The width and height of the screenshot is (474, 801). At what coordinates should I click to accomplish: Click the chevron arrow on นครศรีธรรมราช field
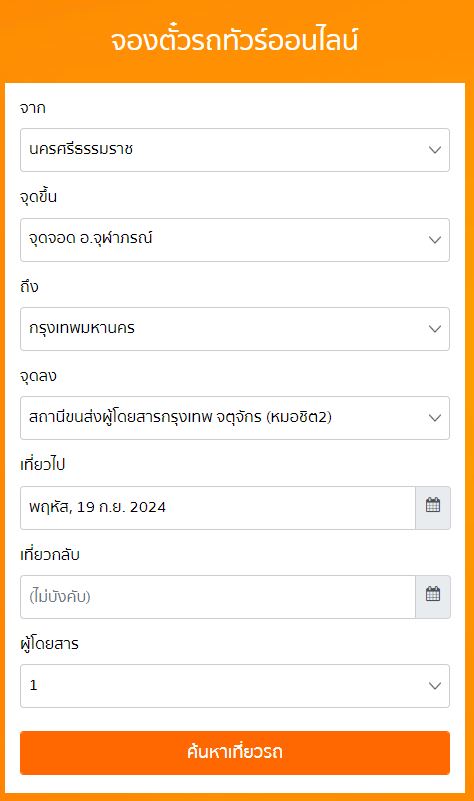coord(435,150)
